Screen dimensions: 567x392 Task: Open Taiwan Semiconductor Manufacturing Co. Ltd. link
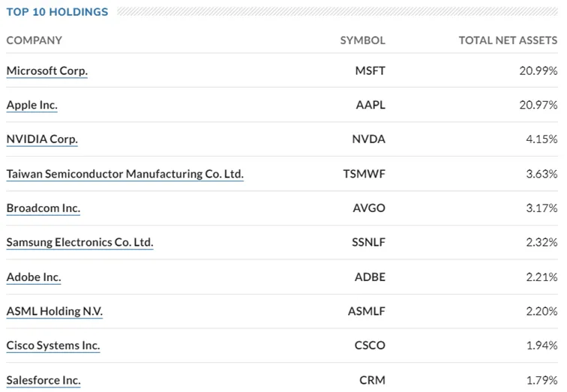124,174
